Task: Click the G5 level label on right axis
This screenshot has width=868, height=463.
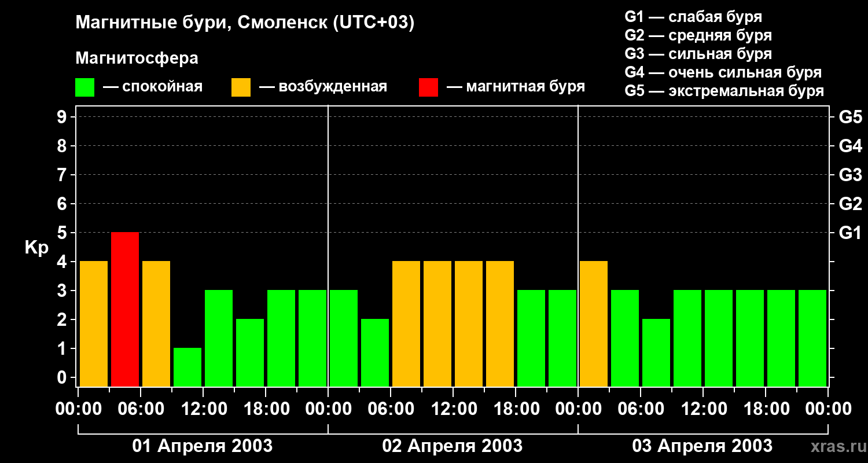Action: [850, 117]
